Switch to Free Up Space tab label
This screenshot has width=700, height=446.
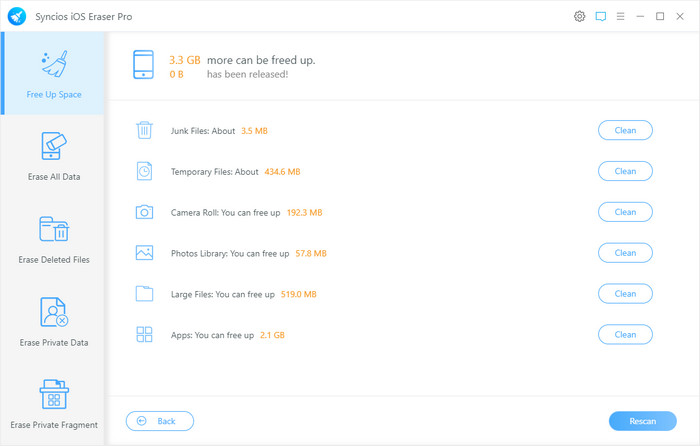54,95
